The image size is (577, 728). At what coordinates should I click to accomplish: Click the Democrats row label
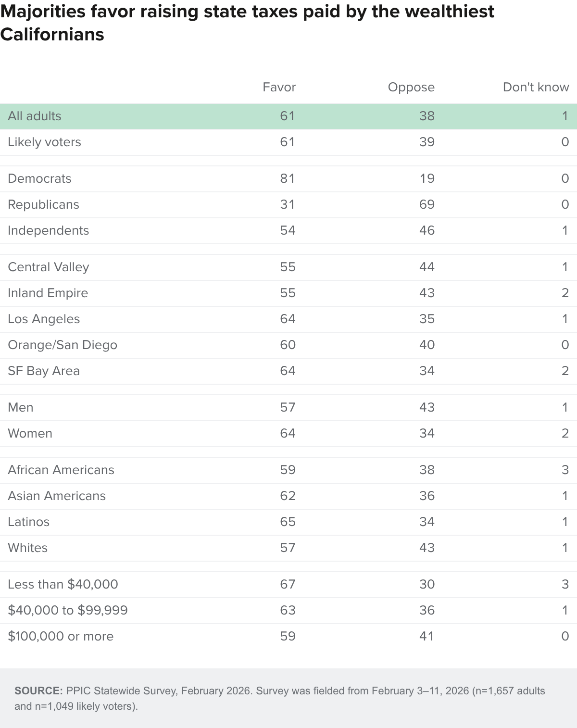(39, 178)
